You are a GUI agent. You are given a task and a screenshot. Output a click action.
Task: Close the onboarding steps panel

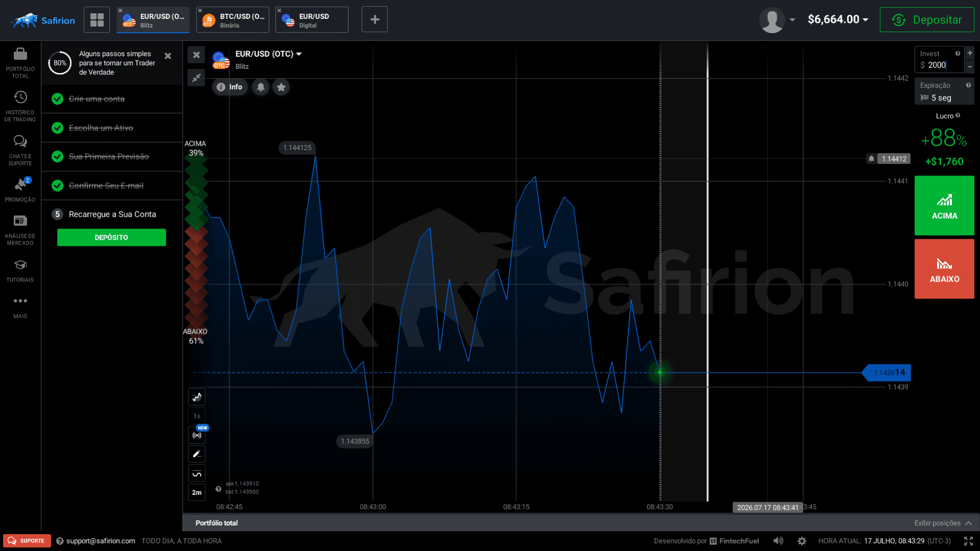click(x=168, y=56)
